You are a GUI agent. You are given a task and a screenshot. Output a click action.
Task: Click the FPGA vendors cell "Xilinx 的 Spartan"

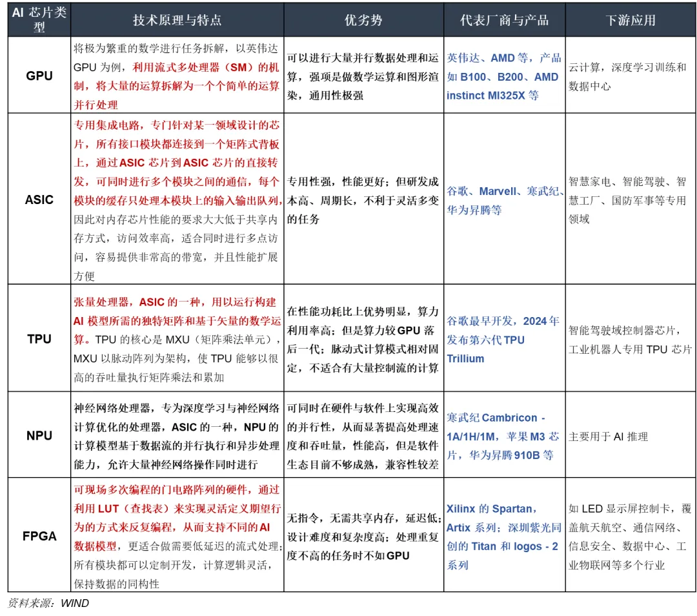[504, 535]
